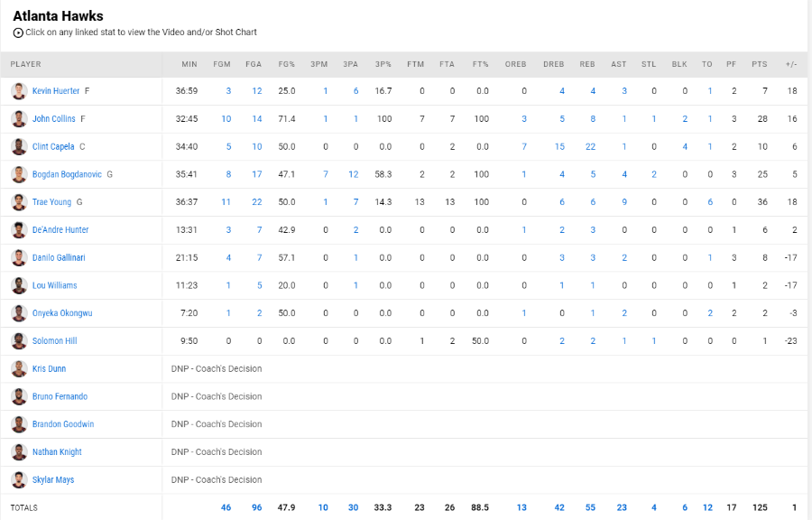The height and width of the screenshot is (520, 812).
Task: Open Bogdan Bogdanovic's player link
Action: tap(67, 174)
